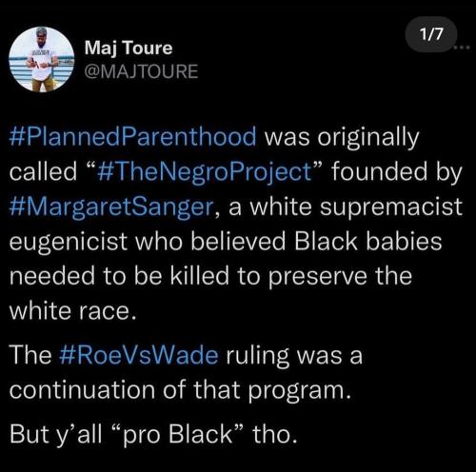Click the phrase "founded by"

397,172
